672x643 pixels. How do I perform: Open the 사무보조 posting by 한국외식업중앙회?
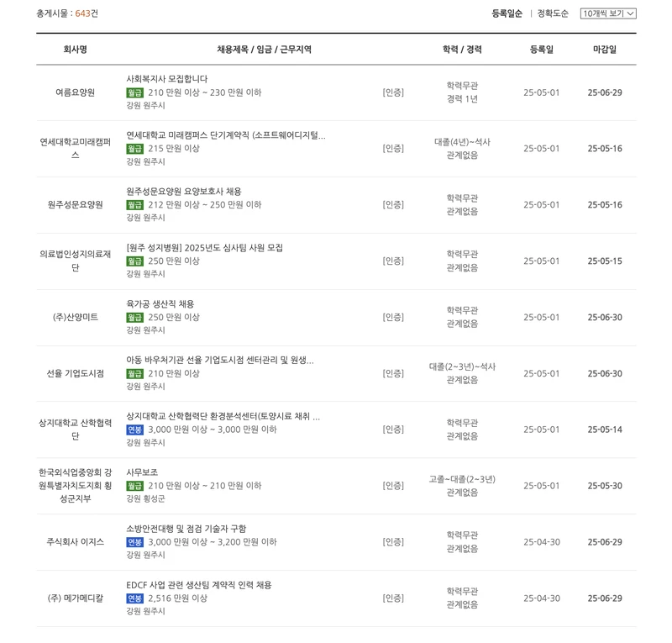tap(142, 472)
